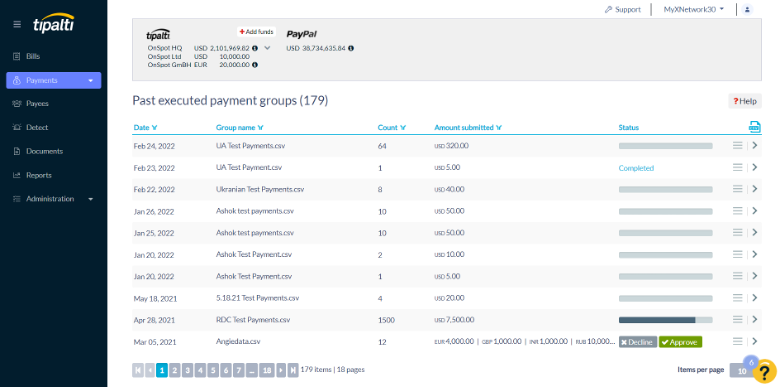
Task: Open row menu for Angiedata.csv
Action: click(737, 341)
